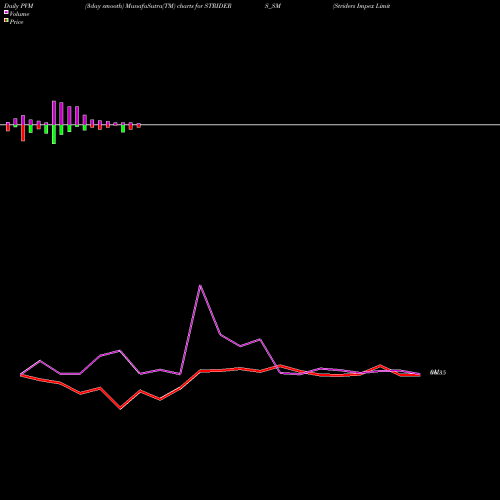The height and width of the screenshot is (500, 500).
Task: Click the price value label at line end
Action: (x=438, y=373)
